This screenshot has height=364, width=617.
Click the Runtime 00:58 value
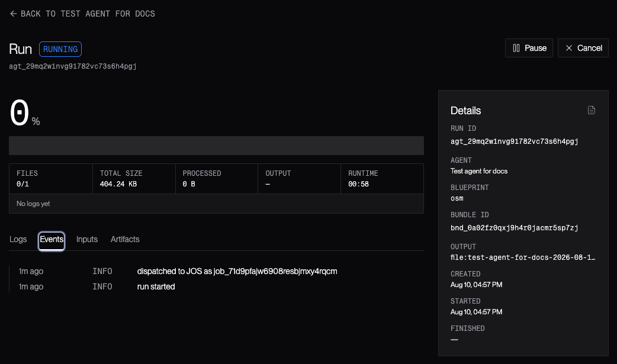click(358, 184)
